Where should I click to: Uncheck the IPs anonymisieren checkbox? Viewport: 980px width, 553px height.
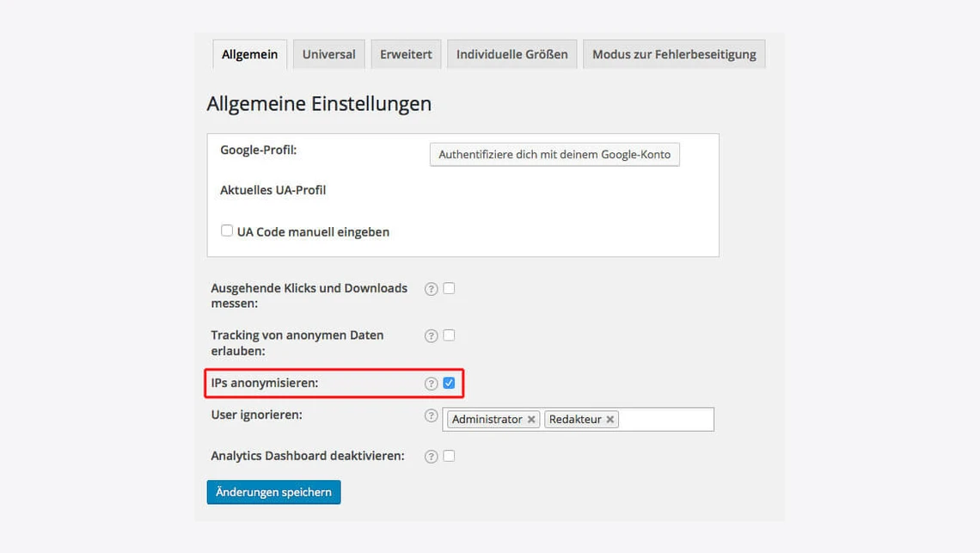[x=449, y=383]
